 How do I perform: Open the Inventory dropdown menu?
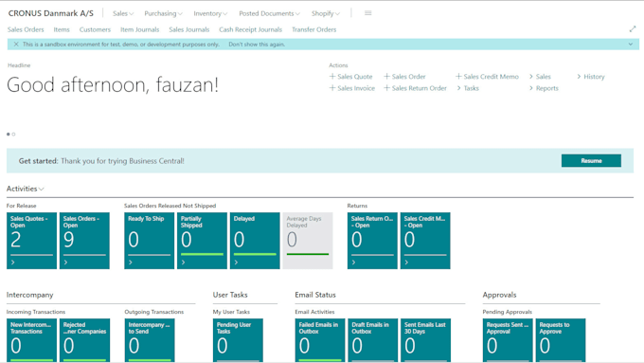tap(210, 13)
